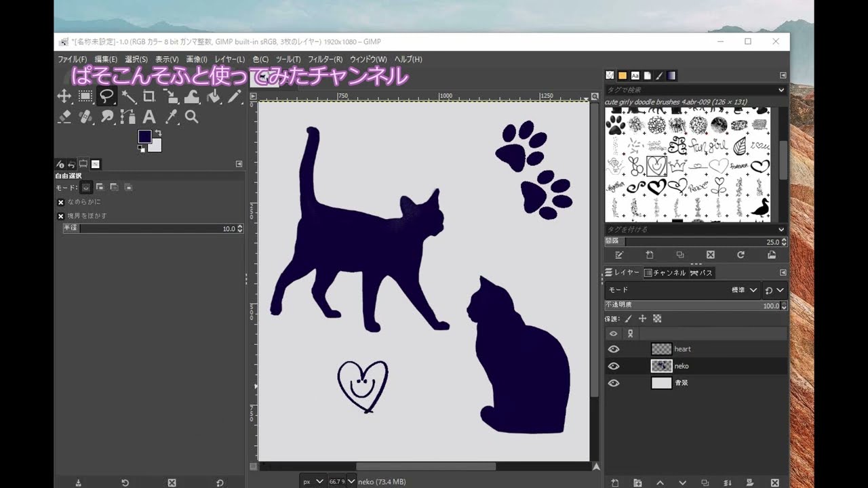This screenshot has width=868, height=488.
Task: Select the Warp Transform tool
Action: tap(192, 96)
